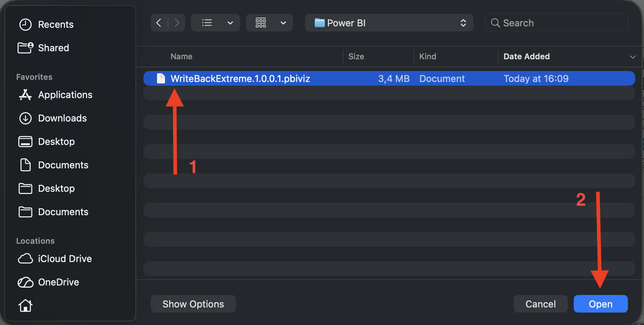
Task: Click the back navigation arrow
Action: tap(159, 23)
